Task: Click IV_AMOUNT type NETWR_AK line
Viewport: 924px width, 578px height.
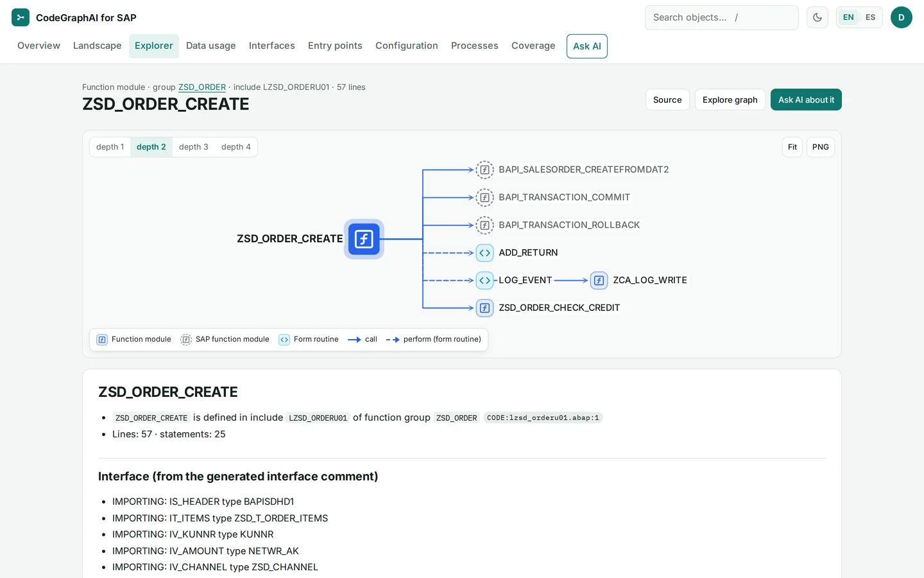Action: [205, 551]
